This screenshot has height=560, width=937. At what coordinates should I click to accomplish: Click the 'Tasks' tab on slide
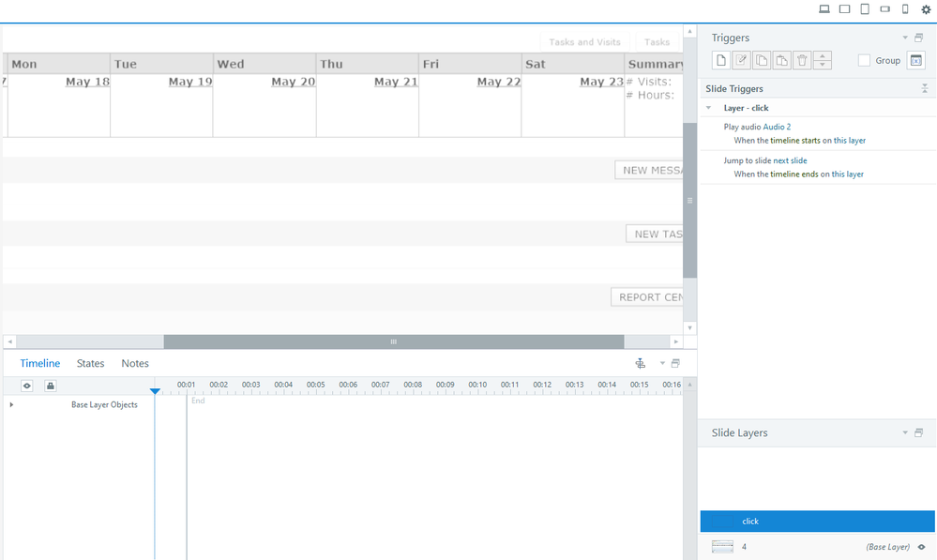[657, 42]
